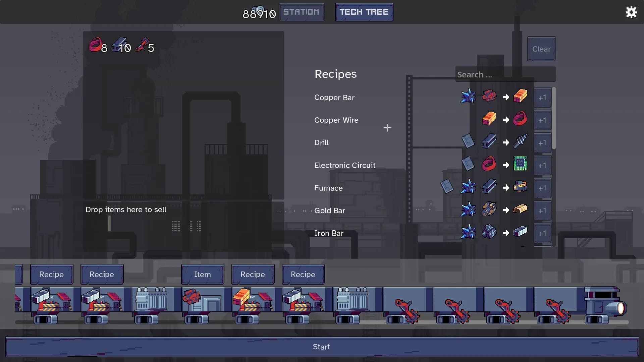The image size is (644, 362).
Task: Click the first Recipe wagon button
Action: 52,275
